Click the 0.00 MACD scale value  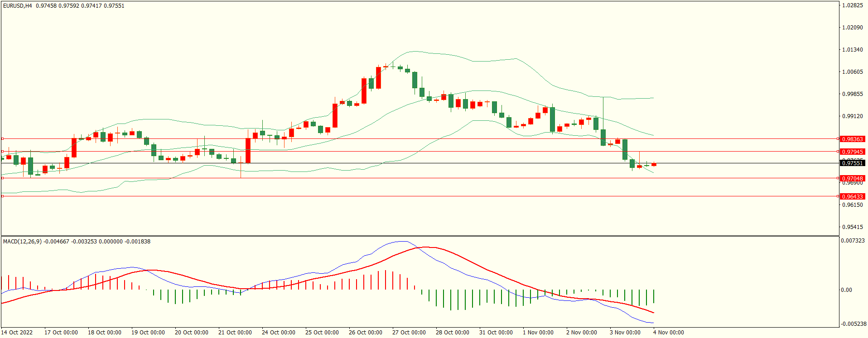point(847,290)
